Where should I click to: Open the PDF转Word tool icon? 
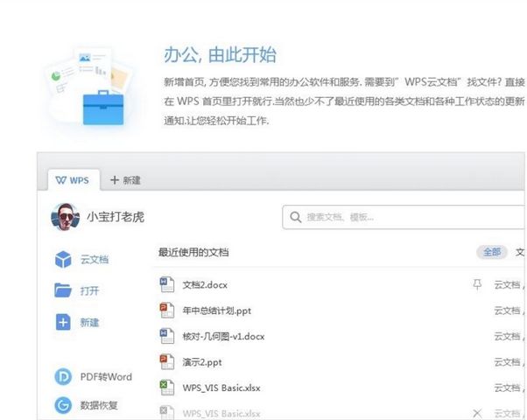[63, 376]
